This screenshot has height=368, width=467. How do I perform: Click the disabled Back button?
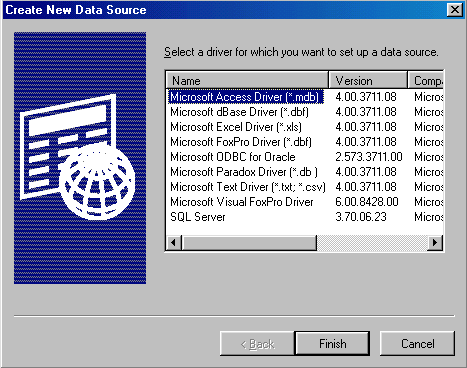pos(257,343)
